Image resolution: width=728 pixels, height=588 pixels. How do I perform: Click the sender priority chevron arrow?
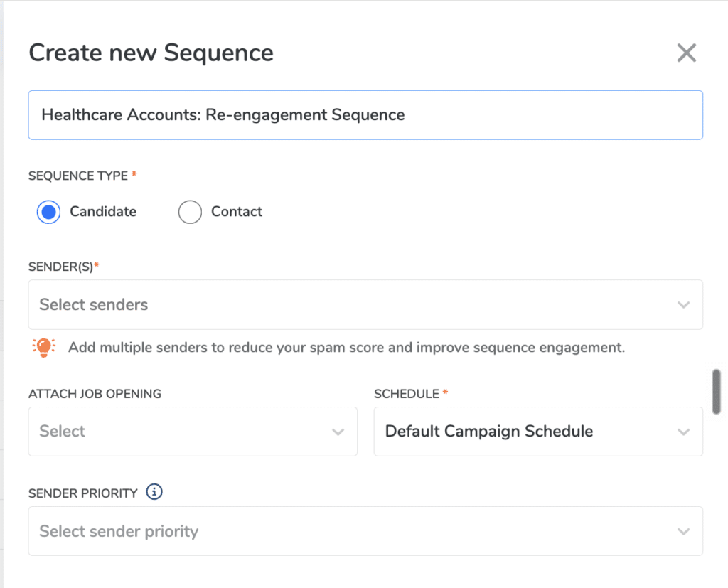point(683,531)
